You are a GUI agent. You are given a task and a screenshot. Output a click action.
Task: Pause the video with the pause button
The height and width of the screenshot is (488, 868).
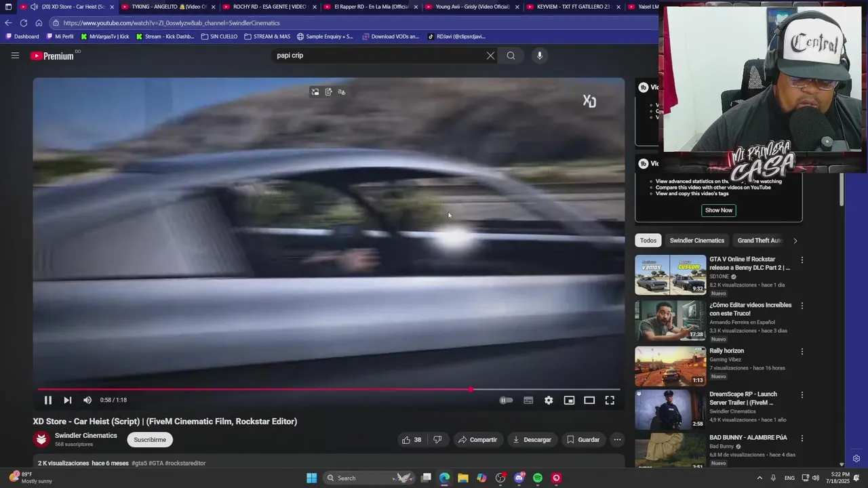pos(48,400)
